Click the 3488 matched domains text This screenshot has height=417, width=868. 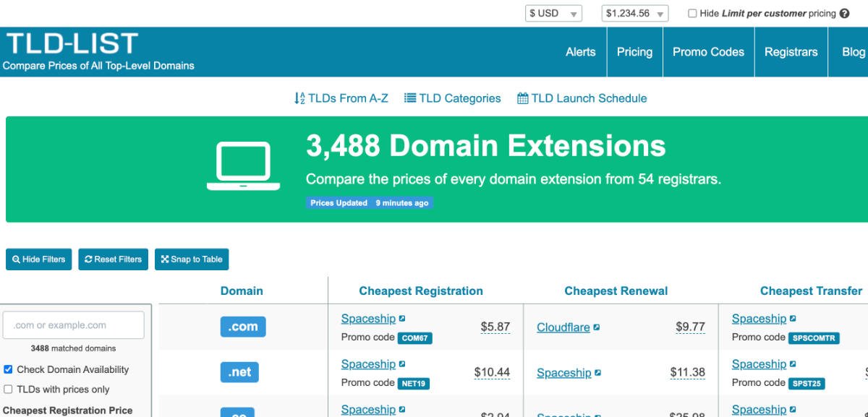[73, 348]
